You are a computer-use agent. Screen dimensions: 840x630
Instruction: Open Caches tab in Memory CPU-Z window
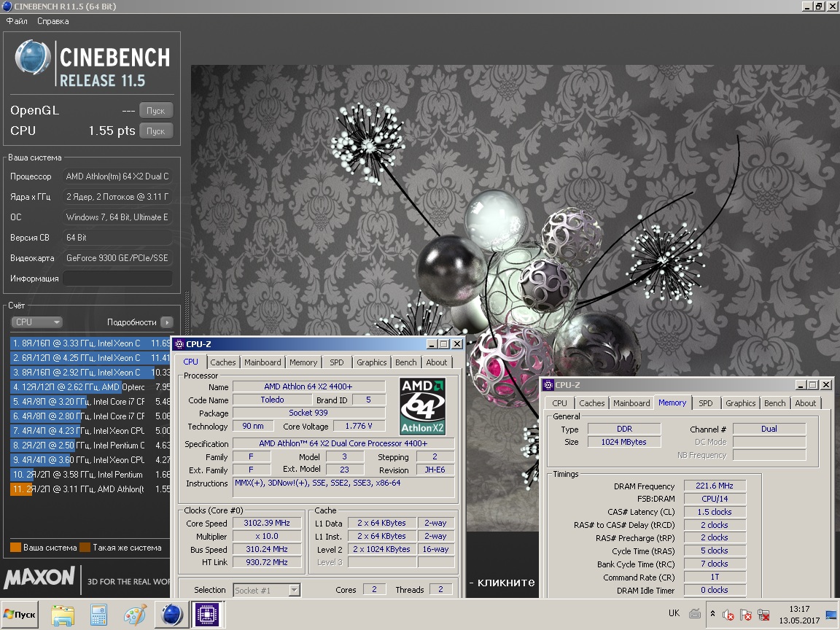[591, 402]
